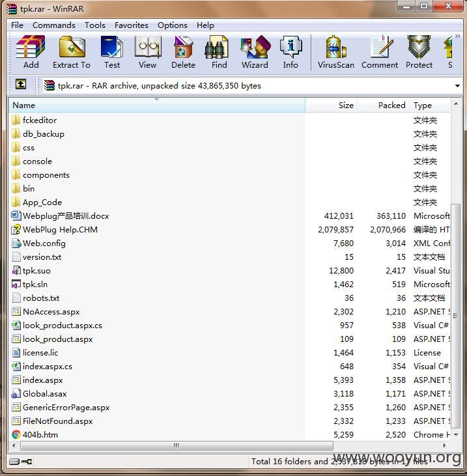Go up one folder level
The width and height of the screenshot is (467, 476).
coord(21,84)
